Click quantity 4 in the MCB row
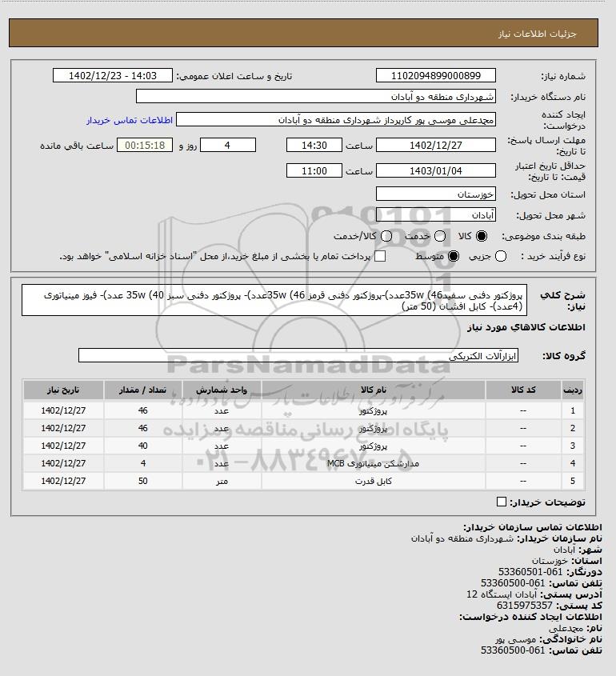 pyautogui.click(x=142, y=463)
